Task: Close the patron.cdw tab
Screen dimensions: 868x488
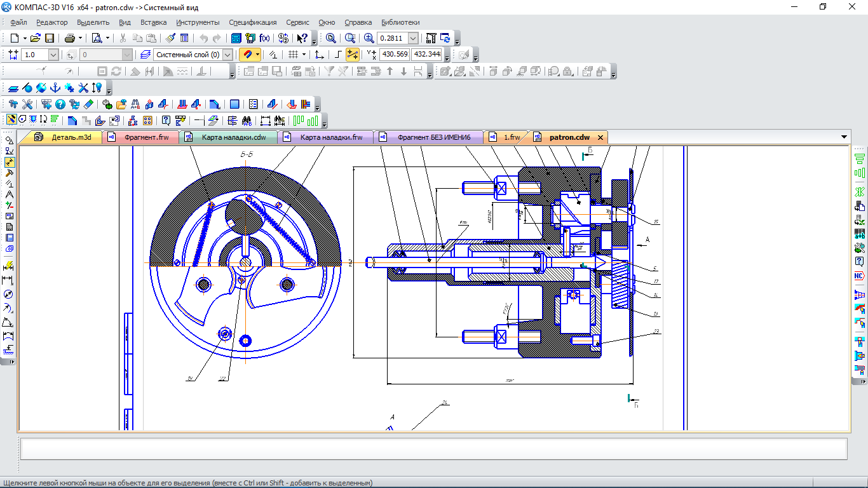Action: pos(600,137)
